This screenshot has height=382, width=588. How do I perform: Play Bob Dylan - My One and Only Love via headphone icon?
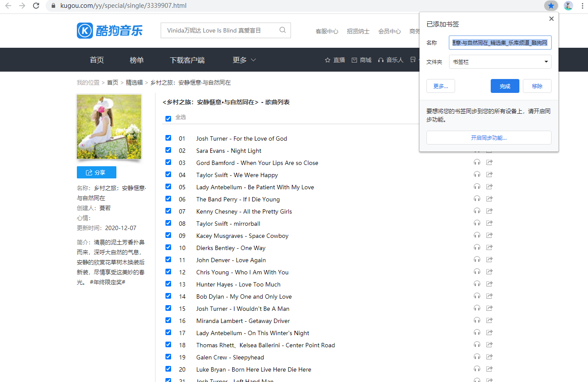point(477,296)
